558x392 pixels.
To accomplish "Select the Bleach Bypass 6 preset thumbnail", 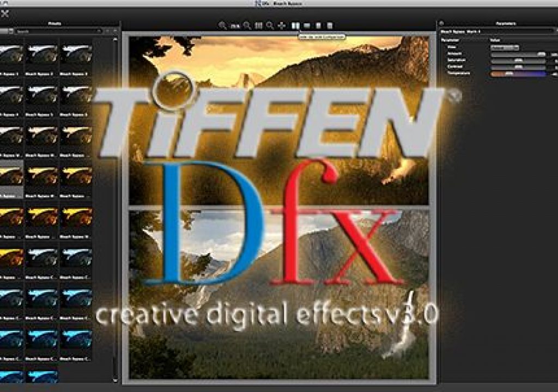I will [76, 95].
